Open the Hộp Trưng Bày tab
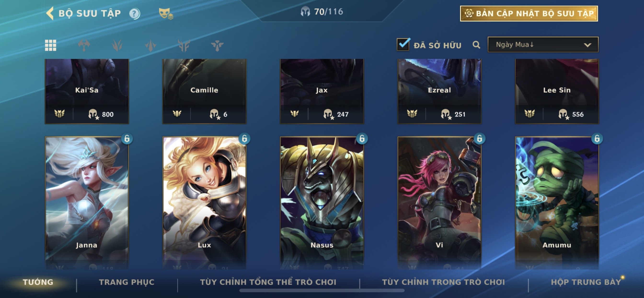The width and height of the screenshot is (644, 298). 586,282
